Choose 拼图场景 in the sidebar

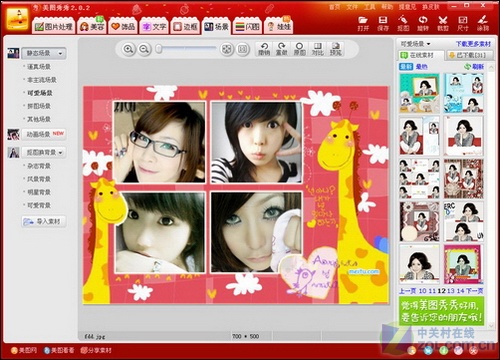point(39,106)
